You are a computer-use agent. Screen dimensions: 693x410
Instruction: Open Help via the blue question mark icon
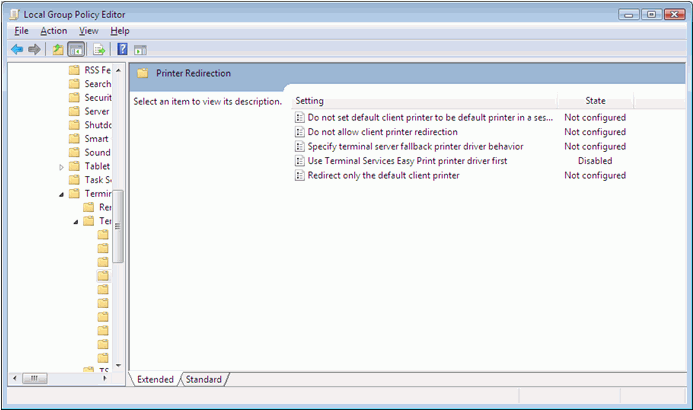(x=122, y=49)
